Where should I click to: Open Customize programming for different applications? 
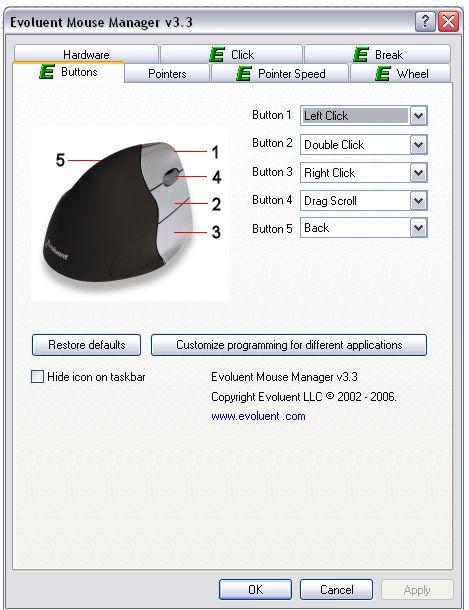coord(289,345)
